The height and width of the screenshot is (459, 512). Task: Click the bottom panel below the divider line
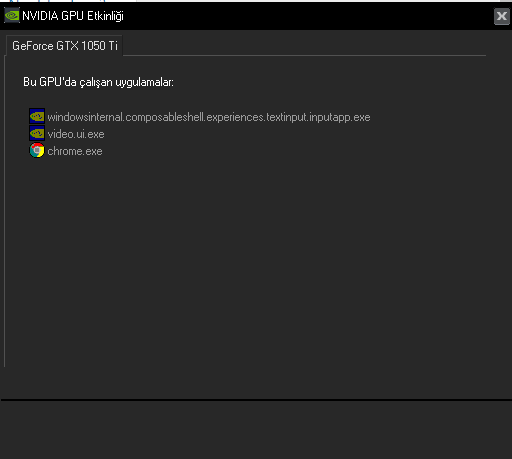(256, 429)
